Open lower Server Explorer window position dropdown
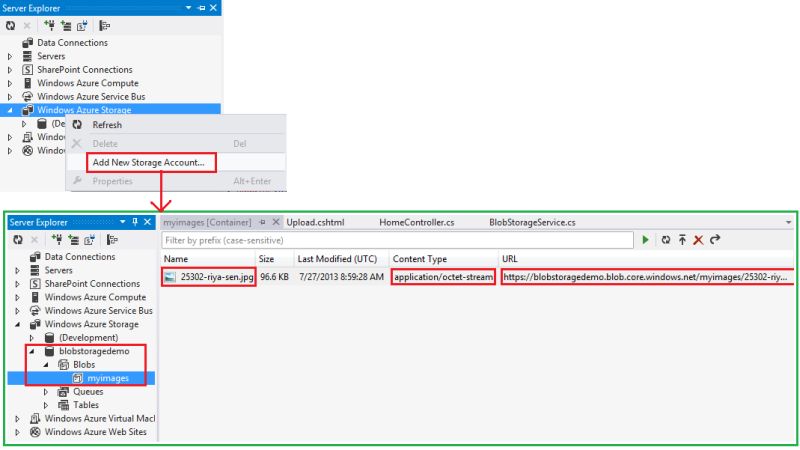Viewport: 800px width, 450px height. 122,222
